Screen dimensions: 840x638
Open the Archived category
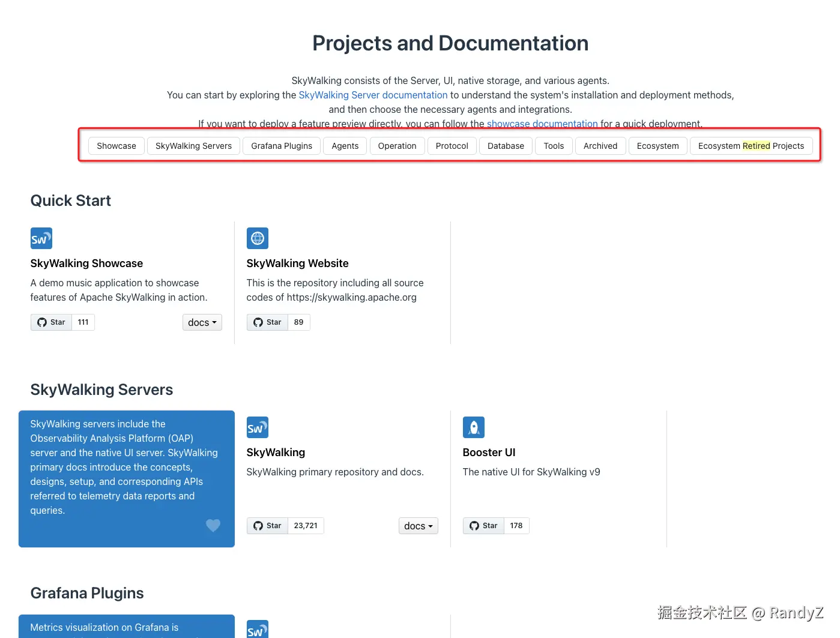point(600,146)
